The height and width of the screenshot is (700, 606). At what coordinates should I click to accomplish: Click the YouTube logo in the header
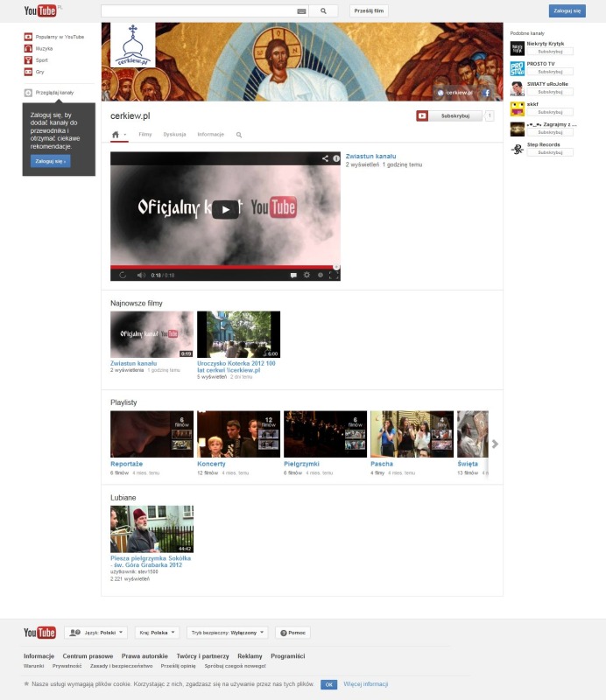coord(40,10)
